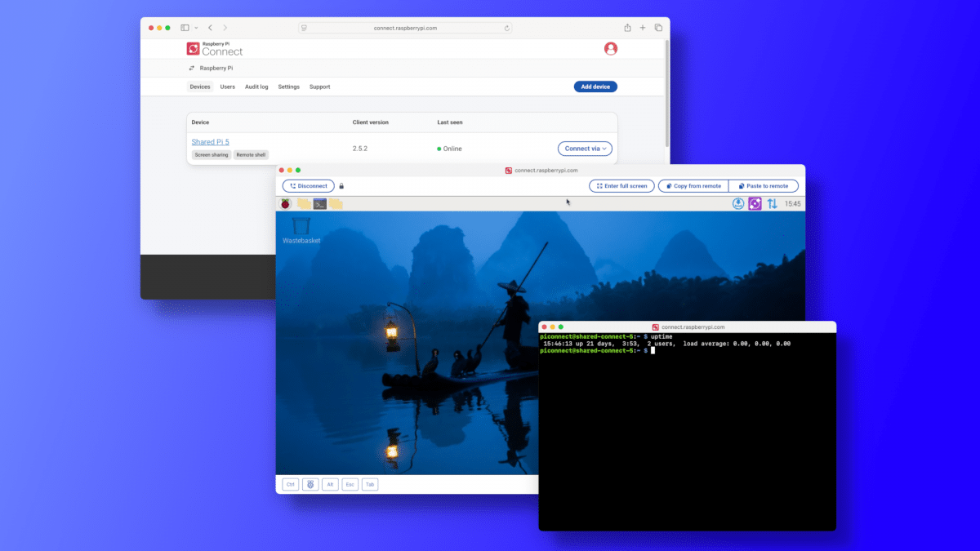This screenshot has width=980, height=551.
Task: Open the user account avatar icon
Action: pos(610,49)
